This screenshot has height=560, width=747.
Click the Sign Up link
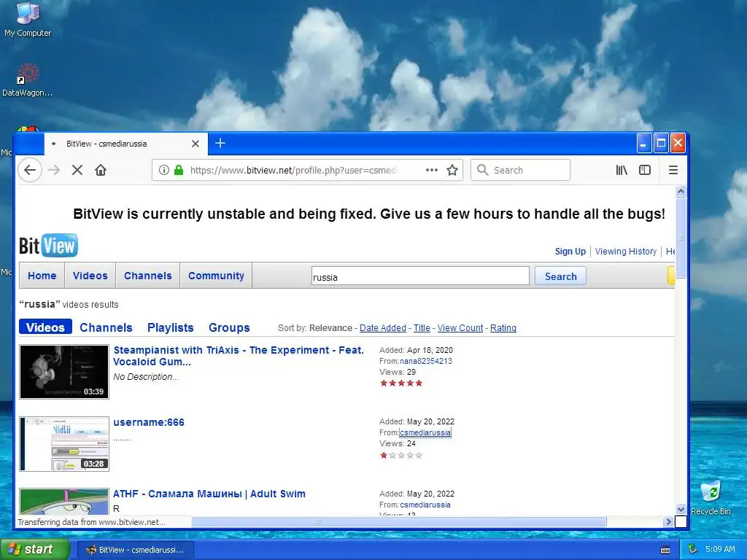pyautogui.click(x=570, y=251)
